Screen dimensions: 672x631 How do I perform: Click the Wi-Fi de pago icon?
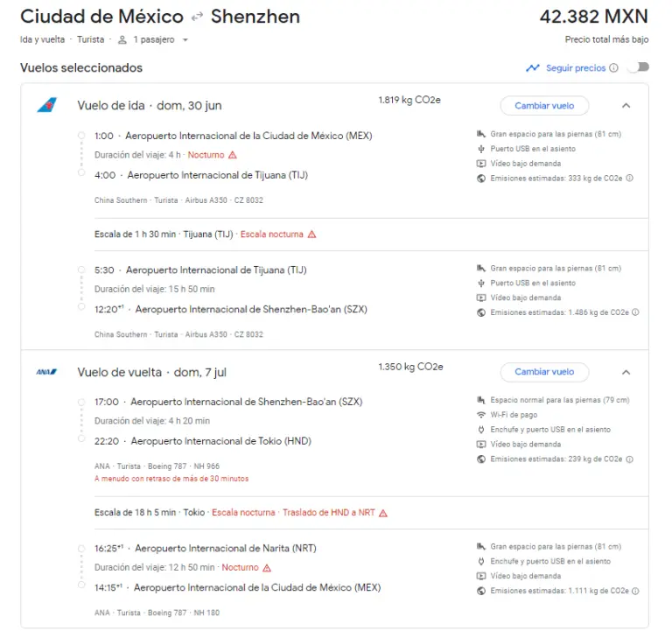click(x=481, y=415)
